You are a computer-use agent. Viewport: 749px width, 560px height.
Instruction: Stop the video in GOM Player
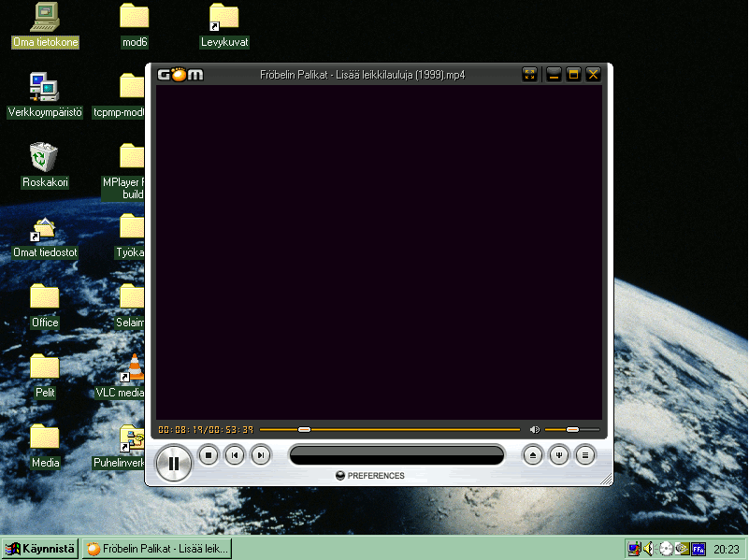tap(209, 455)
